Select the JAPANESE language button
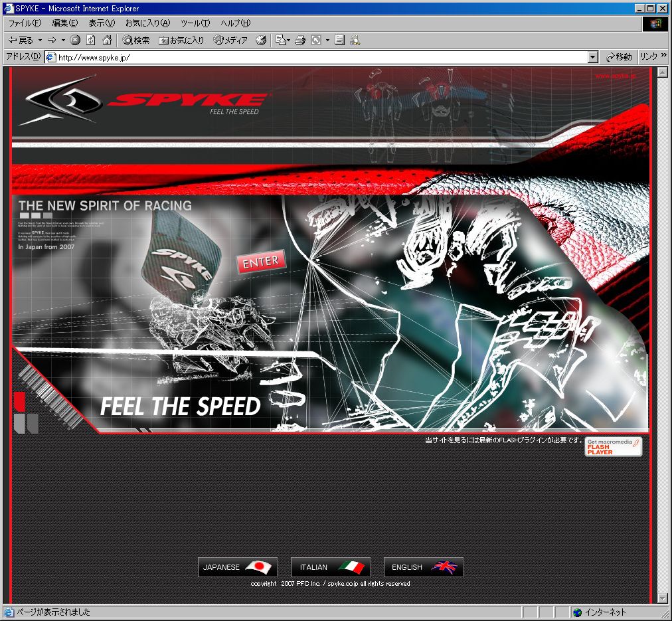 238,567
